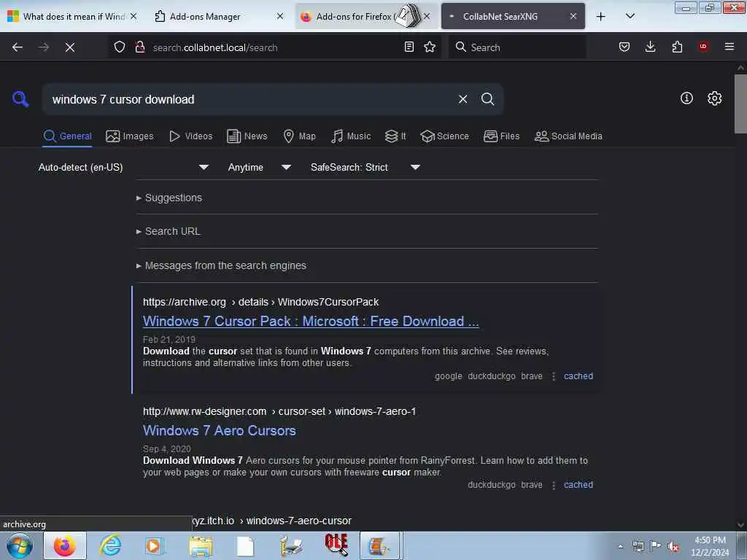Open the Downloads panel

(x=650, y=47)
